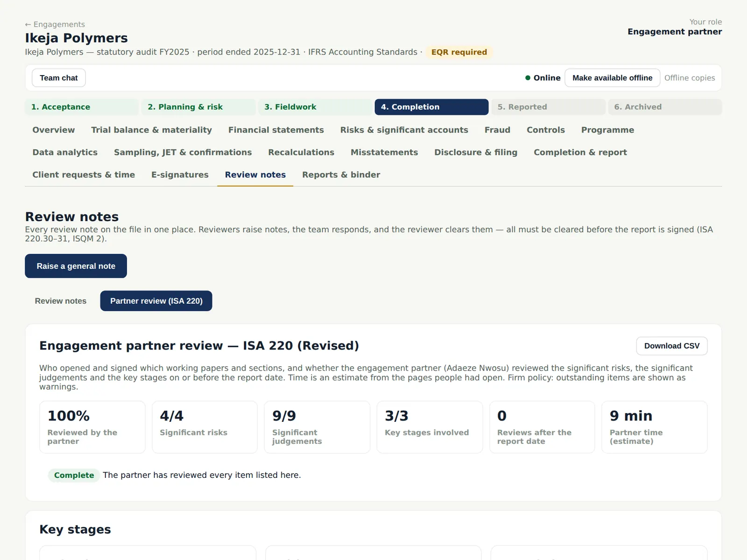This screenshot has width=747, height=560.
Task: Go back to Engagements list
Action: [x=55, y=24]
